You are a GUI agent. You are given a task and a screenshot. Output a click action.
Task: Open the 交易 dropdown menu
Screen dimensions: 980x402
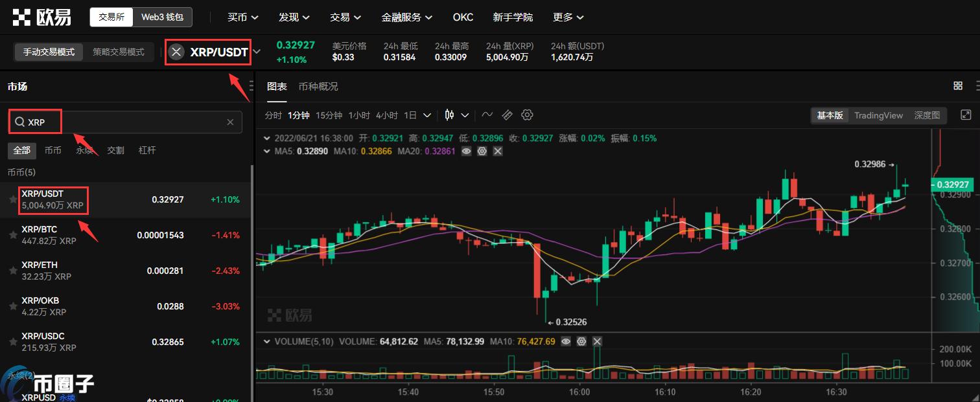coord(345,17)
